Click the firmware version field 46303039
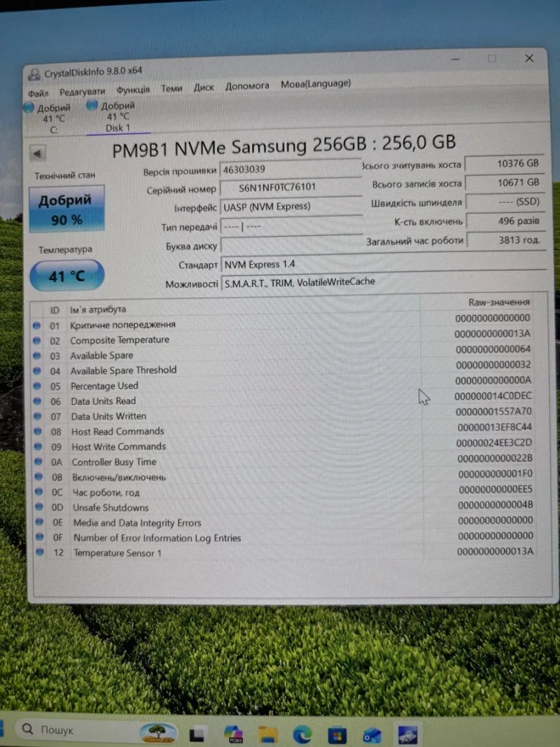Screen dimensions: 560x747 point(290,169)
